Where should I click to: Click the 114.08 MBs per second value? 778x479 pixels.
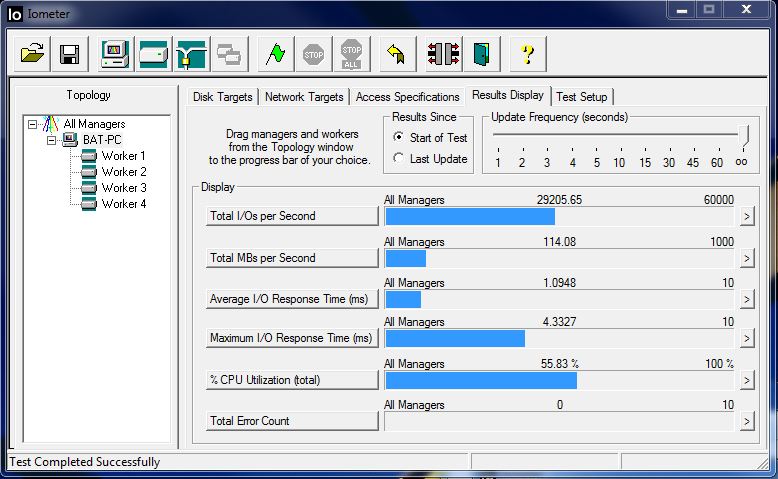(559, 242)
